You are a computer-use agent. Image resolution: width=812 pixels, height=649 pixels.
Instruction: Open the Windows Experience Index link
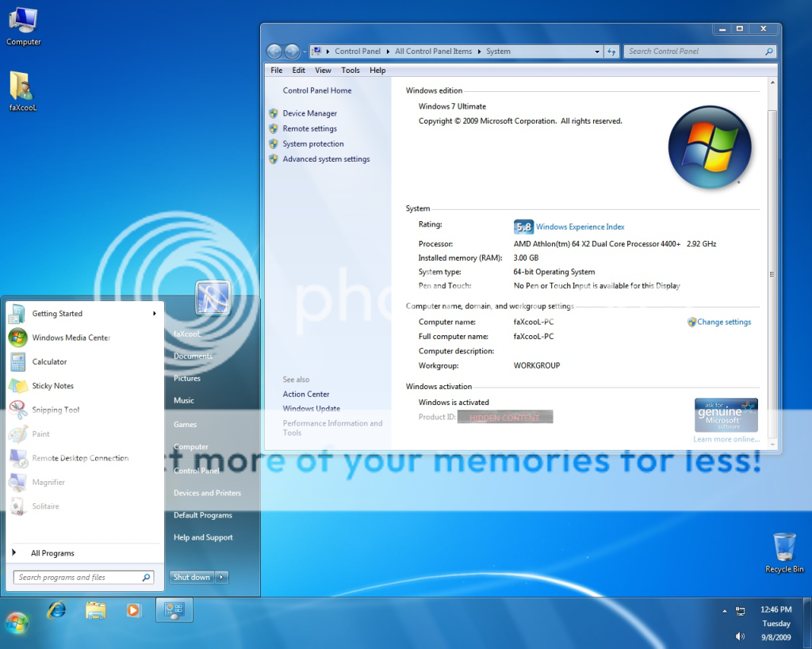(580, 227)
